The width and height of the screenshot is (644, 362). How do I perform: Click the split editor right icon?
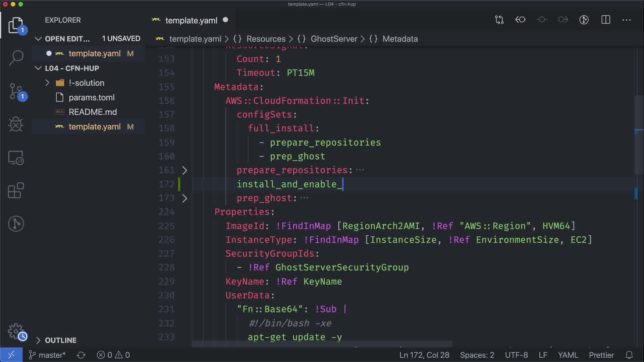tap(605, 20)
